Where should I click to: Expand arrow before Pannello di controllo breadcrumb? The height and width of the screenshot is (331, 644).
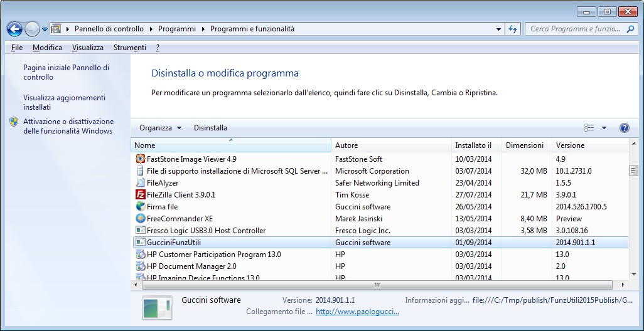point(67,29)
